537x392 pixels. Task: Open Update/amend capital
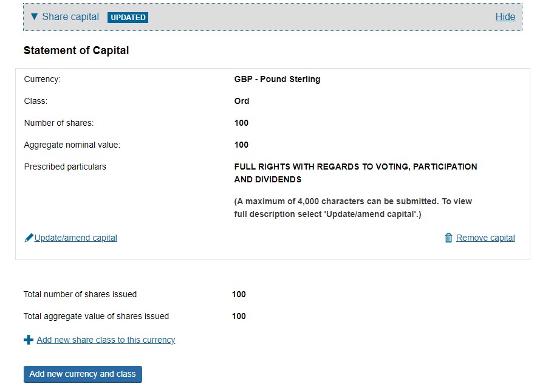(77, 237)
